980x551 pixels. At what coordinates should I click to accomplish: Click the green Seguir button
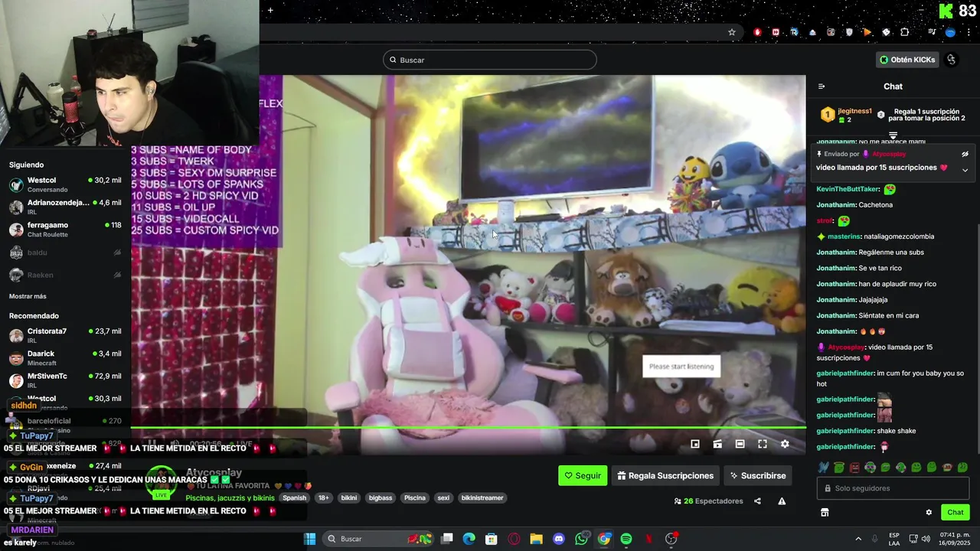(x=583, y=475)
